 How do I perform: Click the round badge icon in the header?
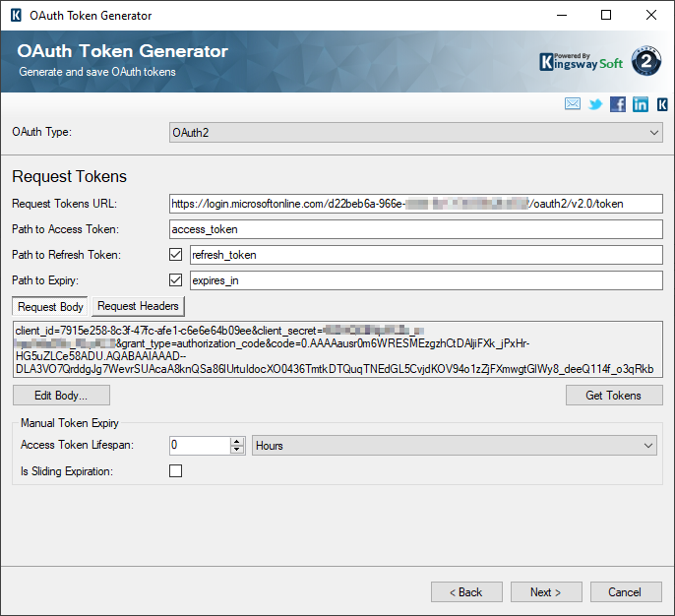click(645, 60)
